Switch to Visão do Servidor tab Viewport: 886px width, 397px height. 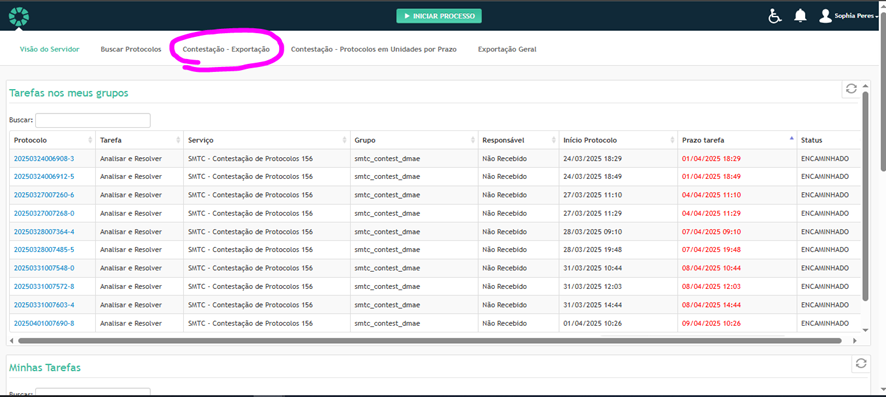coord(50,49)
